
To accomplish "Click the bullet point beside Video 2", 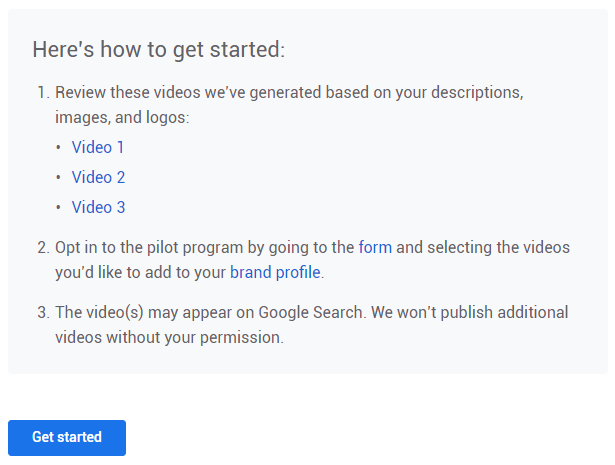I will (58, 178).
